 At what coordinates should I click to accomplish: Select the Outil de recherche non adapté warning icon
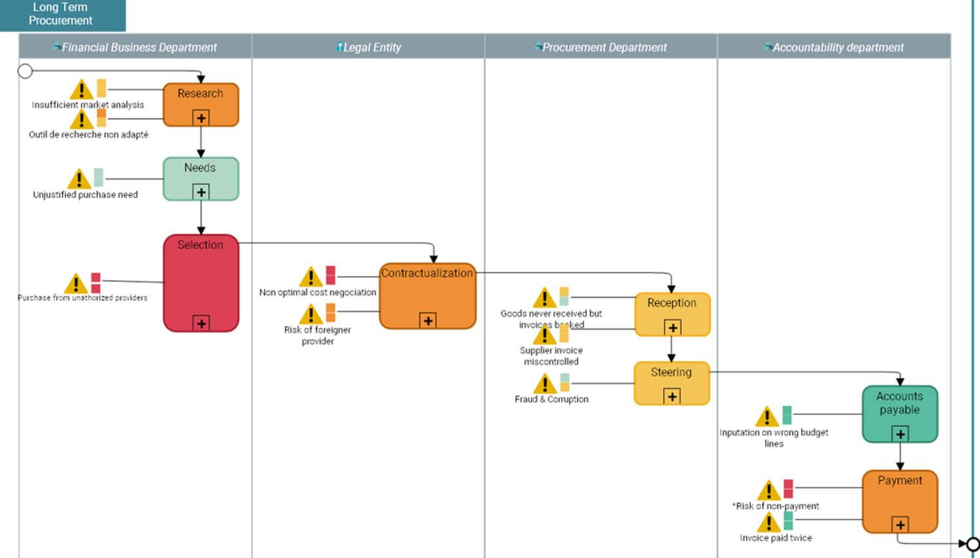tap(82, 120)
